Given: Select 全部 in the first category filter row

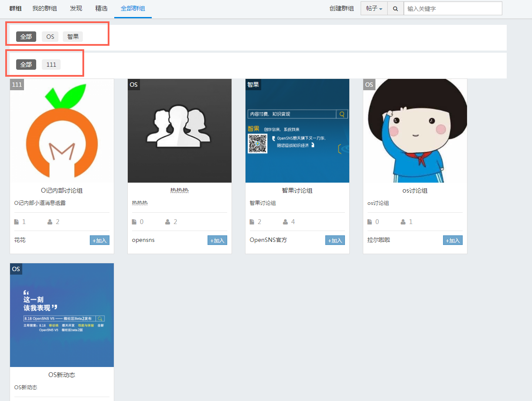Looking at the screenshot, I should tap(26, 37).
